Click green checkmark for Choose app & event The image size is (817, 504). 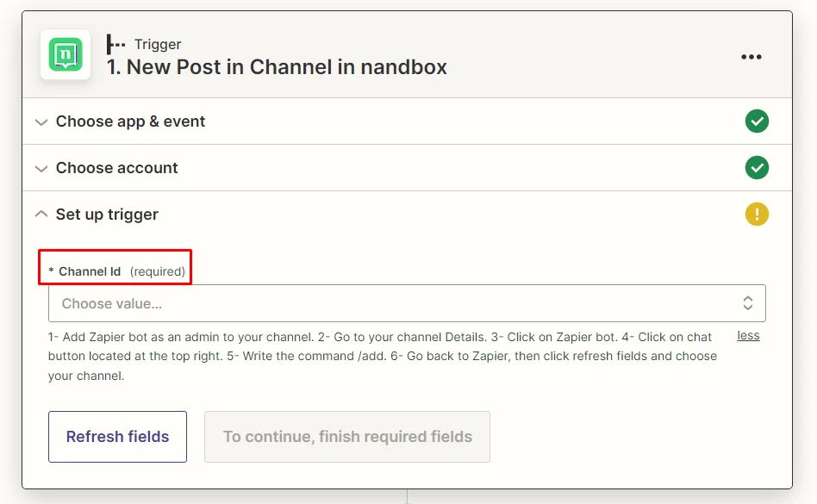(757, 121)
